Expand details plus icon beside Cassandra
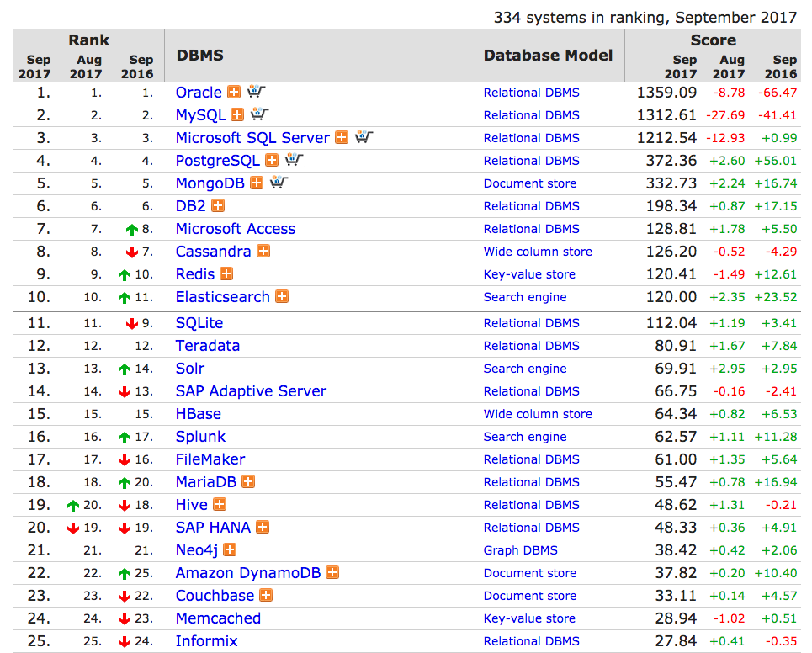This screenshot has height=653, width=812. click(263, 252)
